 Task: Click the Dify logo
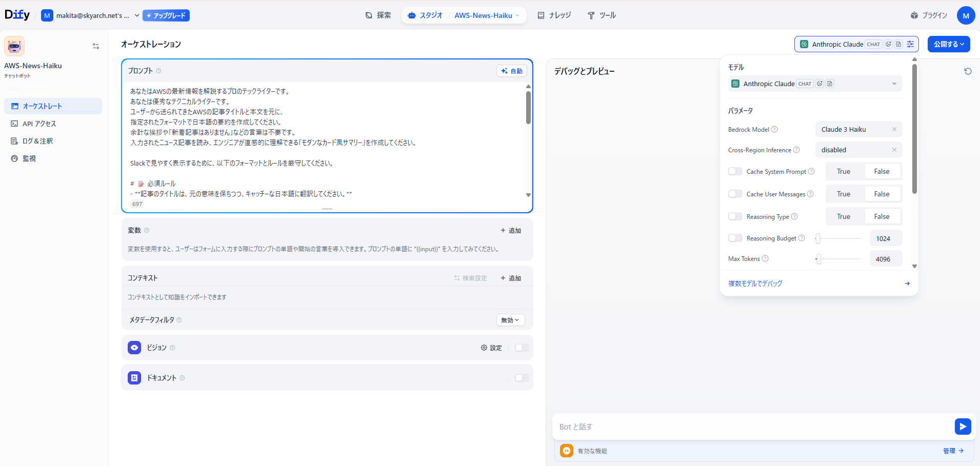(17, 15)
